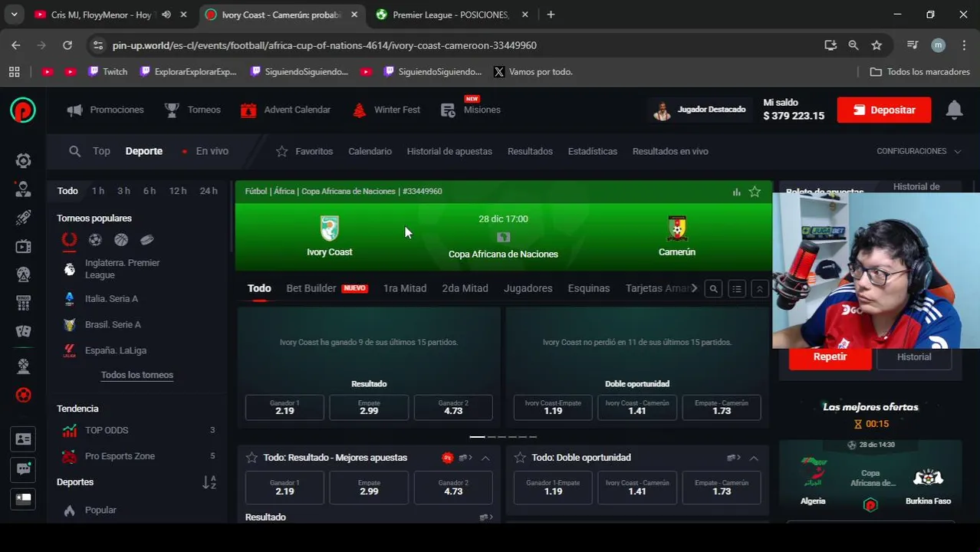
Task: Switch to Jugadores tab
Action: 528,288
